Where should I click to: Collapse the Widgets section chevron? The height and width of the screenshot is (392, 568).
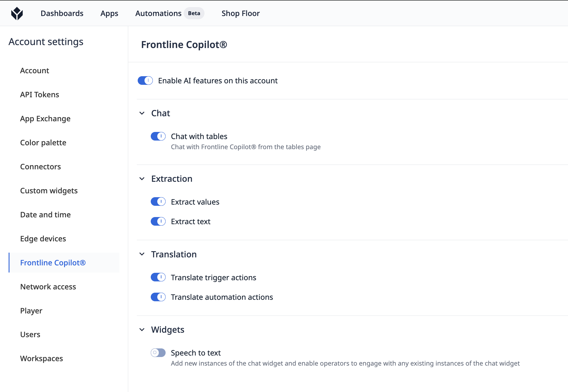[142, 330]
